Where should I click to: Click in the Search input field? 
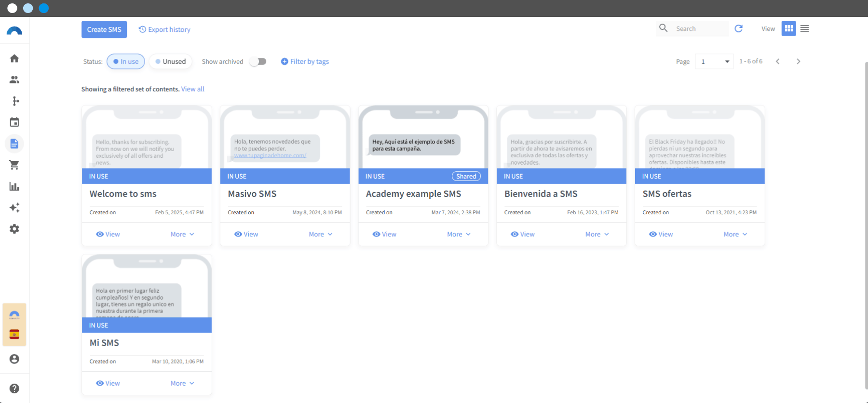coord(701,28)
